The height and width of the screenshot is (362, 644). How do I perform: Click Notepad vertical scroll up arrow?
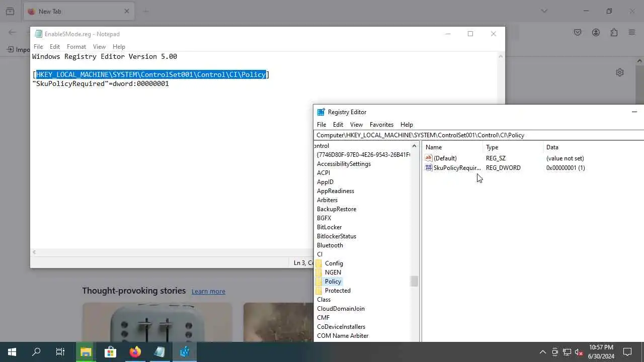(501, 56)
